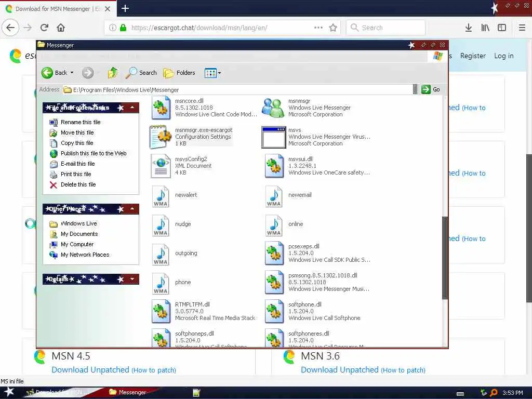Select the phone WMA file

(x=161, y=283)
